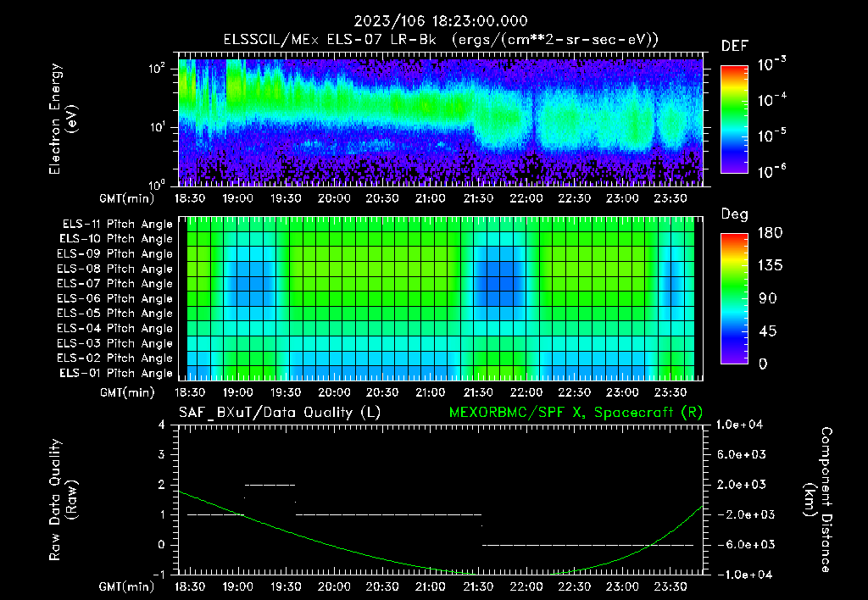Click the 10^-3 value on DEF scale

[x=772, y=64]
